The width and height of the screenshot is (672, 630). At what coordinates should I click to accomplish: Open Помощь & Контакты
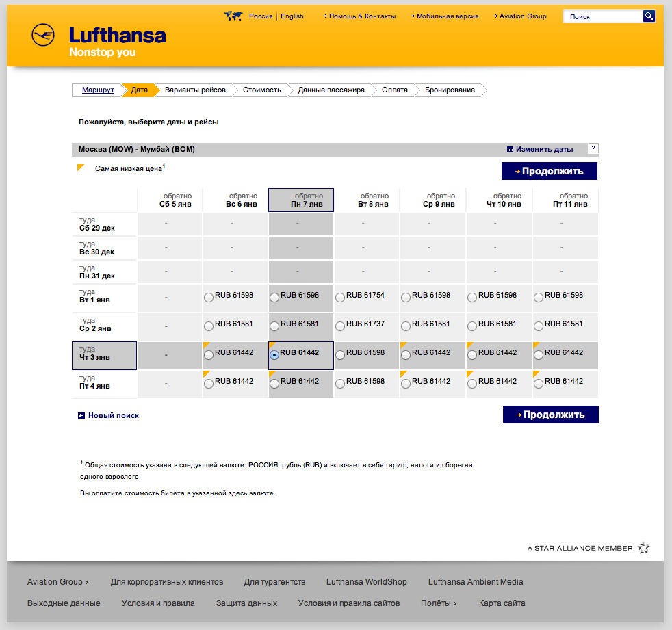pos(362,16)
